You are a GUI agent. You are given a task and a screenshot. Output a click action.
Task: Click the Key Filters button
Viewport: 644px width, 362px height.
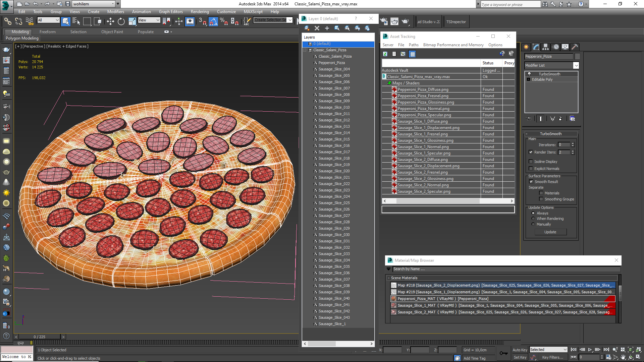(552, 357)
